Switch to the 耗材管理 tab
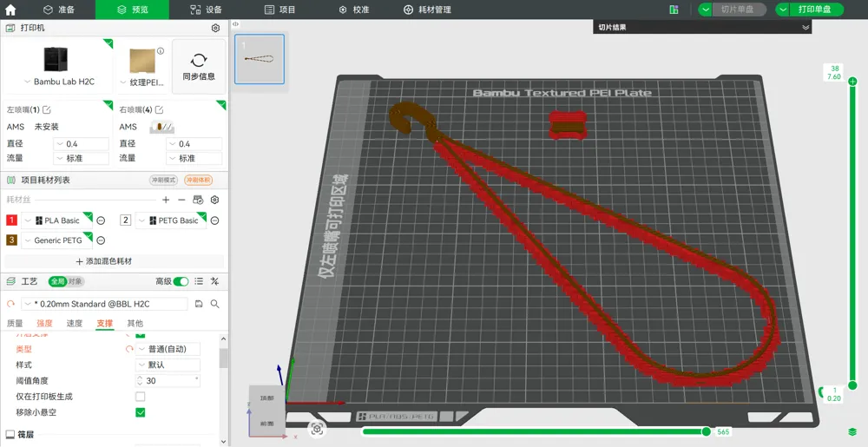Screen dimensions: 868x447 (427, 10)
